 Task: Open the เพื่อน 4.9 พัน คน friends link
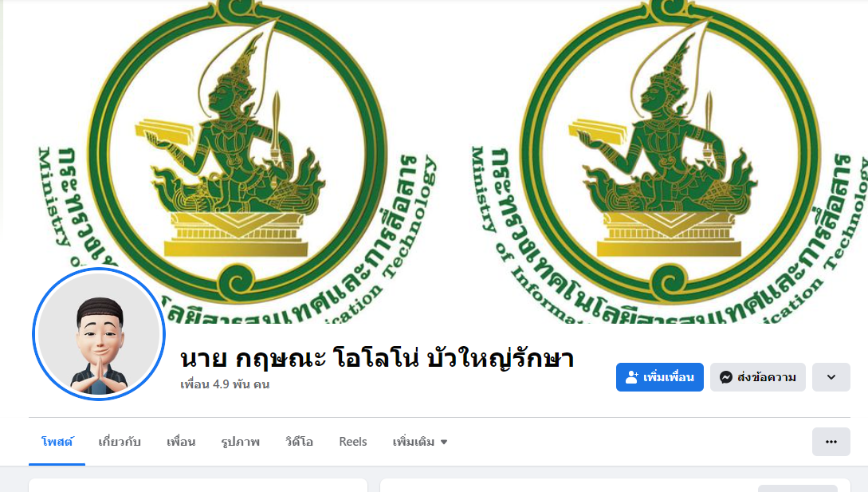point(225,384)
